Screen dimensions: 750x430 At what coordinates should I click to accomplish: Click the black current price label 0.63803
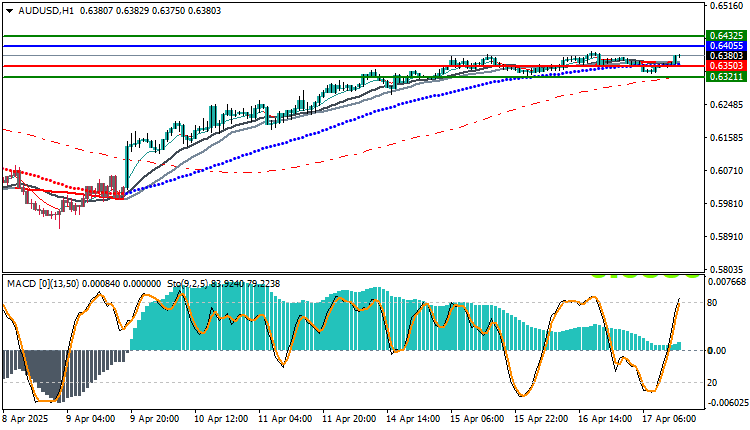tap(726, 56)
